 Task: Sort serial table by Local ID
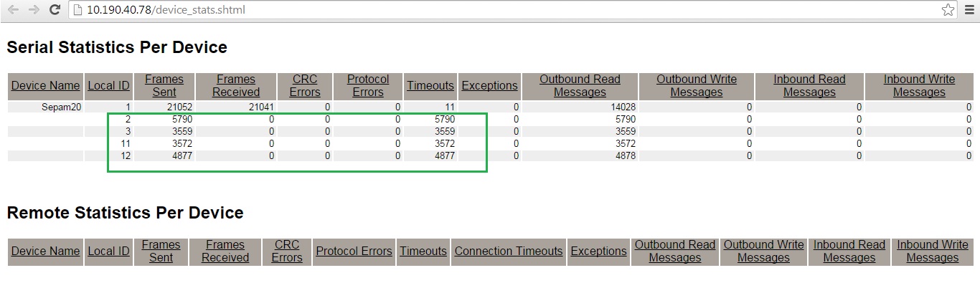108,86
